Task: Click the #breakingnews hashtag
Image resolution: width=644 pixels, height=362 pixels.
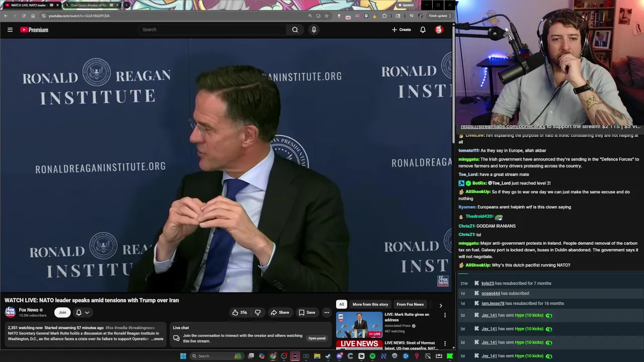Action: [141, 328]
